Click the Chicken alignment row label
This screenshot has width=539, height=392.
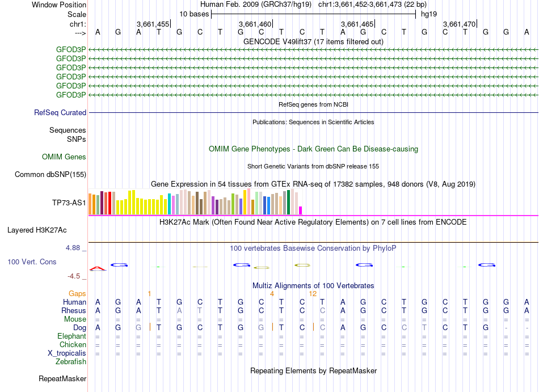73,344
